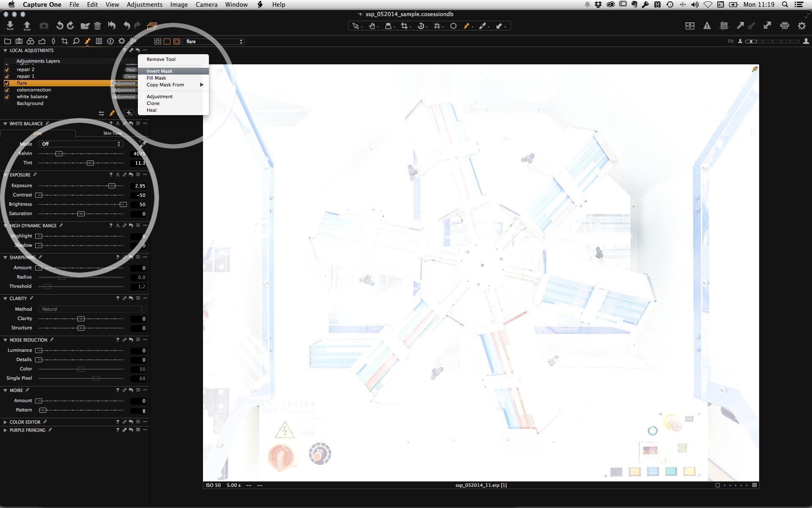Select the Pan hand tool
Viewport: 812px width, 508px height.
click(373, 26)
